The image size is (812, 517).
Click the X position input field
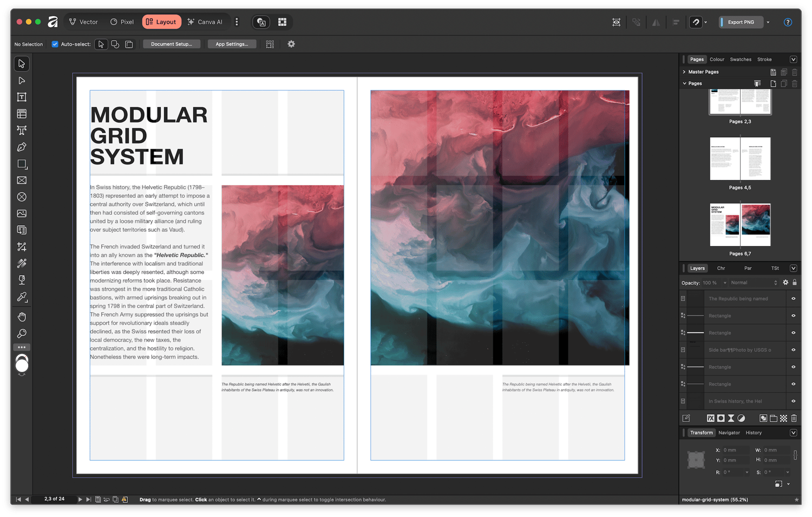coord(736,450)
